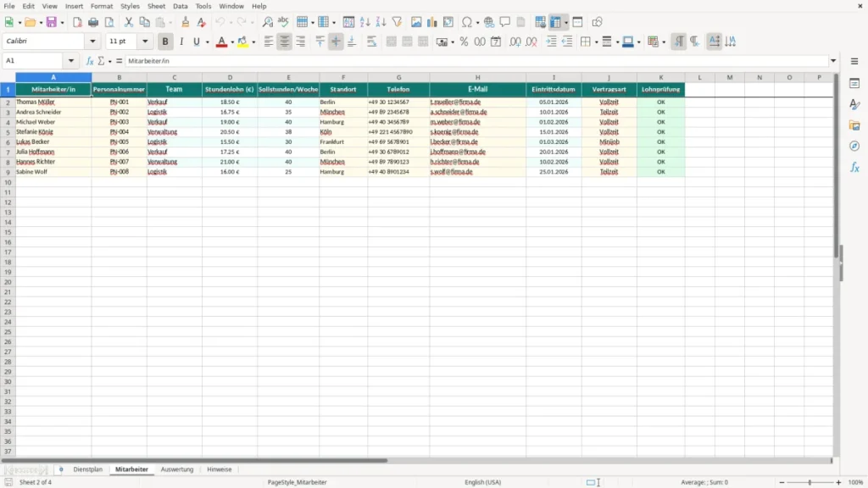The height and width of the screenshot is (488, 868).
Task: Open borders dropdown arrow
Action: point(596,42)
